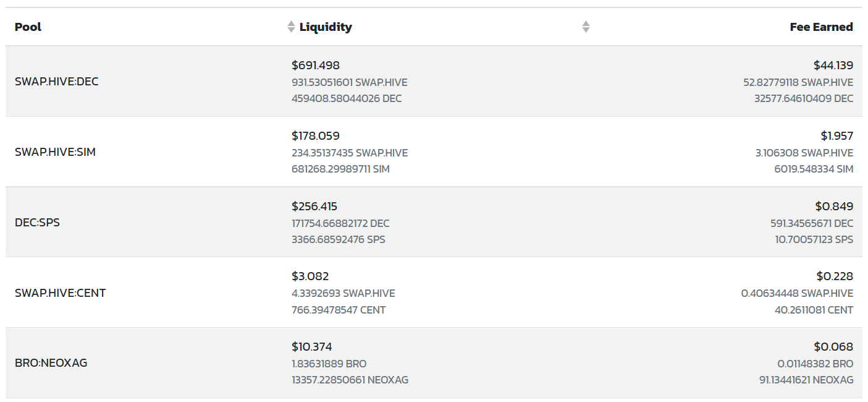Select the BRO:NEOXAG pool name
The image size is (868, 402).
51,363
